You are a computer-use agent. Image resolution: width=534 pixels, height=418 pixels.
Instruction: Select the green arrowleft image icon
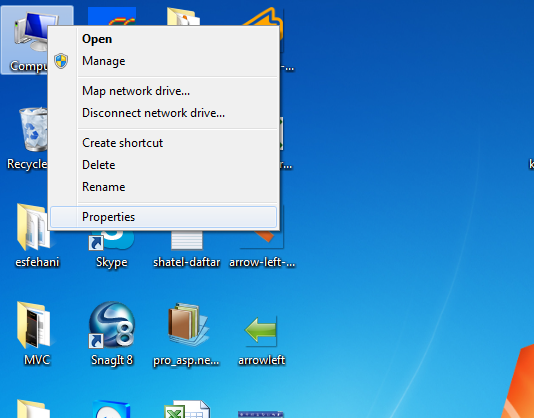(x=261, y=330)
